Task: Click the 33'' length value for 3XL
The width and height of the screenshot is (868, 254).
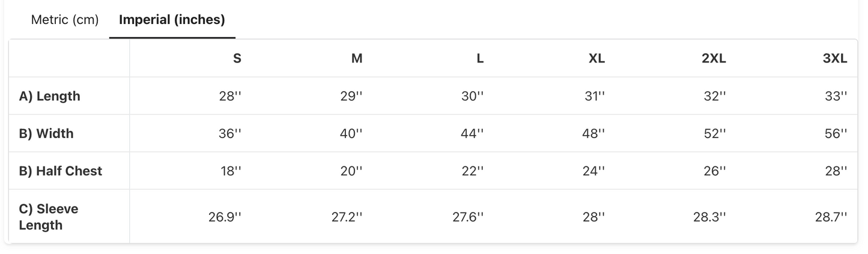Action: (x=836, y=96)
